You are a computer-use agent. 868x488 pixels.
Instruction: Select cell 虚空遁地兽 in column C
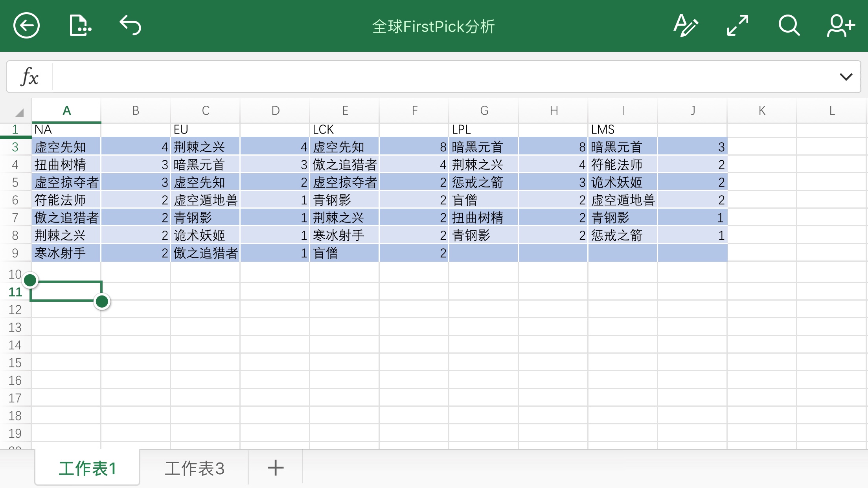click(x=205, y=200)
